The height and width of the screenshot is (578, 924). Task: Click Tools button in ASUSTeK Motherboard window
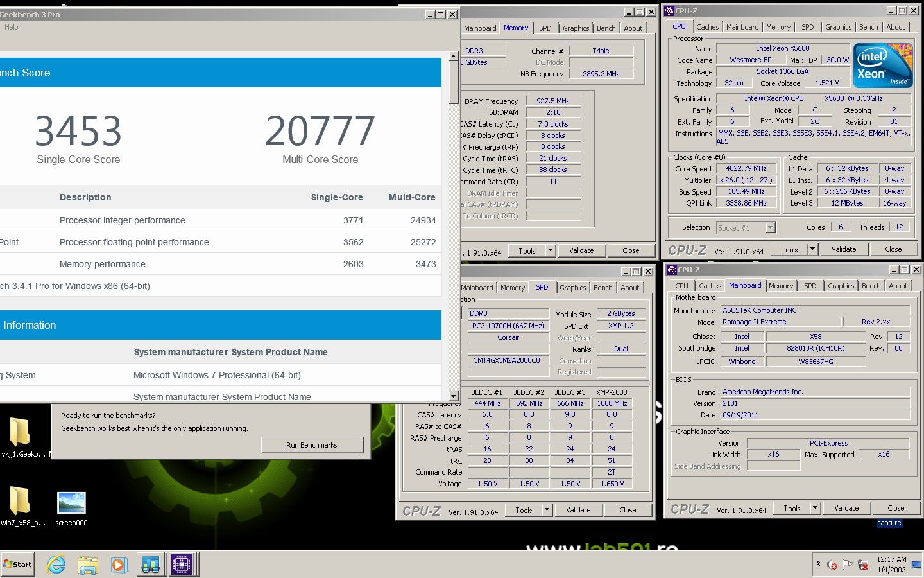792,508
